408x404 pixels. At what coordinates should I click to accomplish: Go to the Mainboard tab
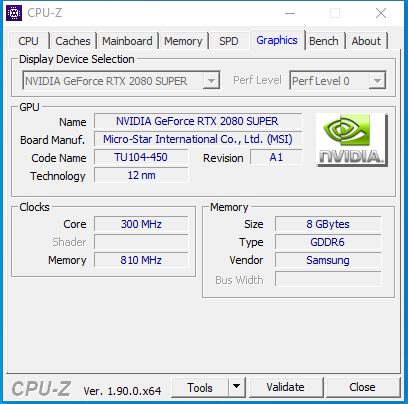(127, 41)
